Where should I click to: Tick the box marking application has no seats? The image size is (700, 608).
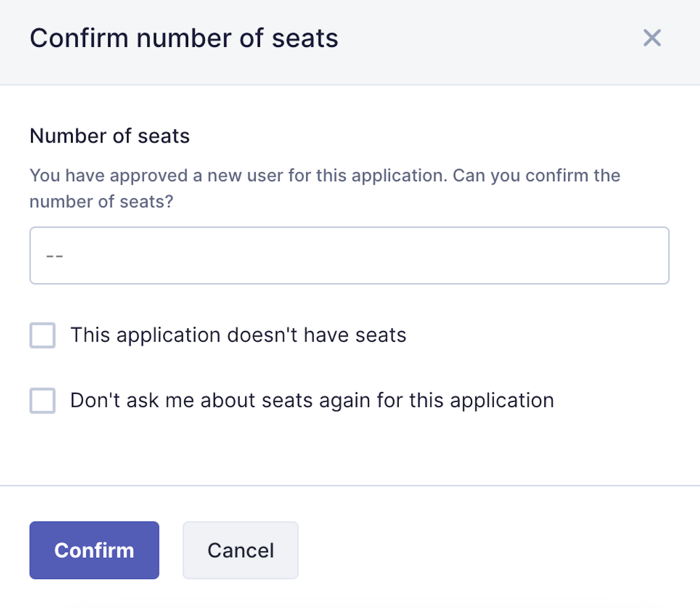point(43,335)
